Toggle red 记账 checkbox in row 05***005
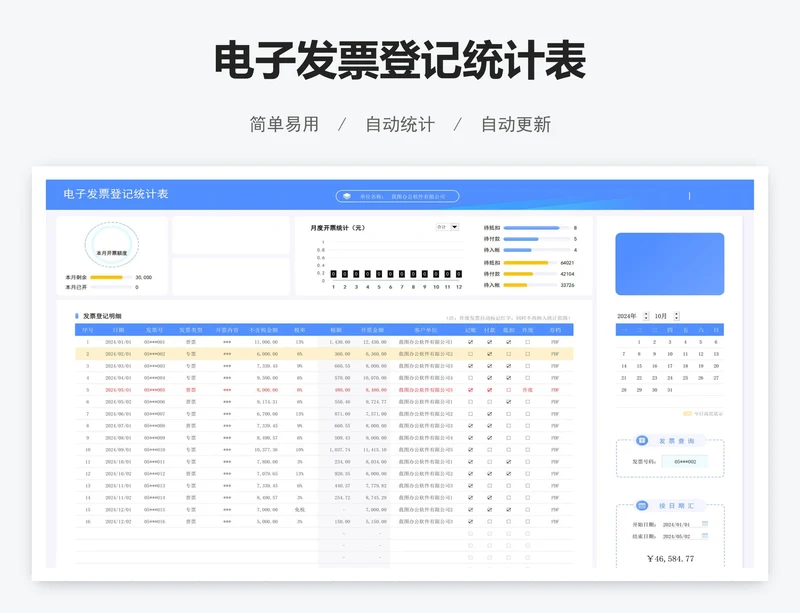Viewport: 800px width, 613px height. [x=470, y=390]
